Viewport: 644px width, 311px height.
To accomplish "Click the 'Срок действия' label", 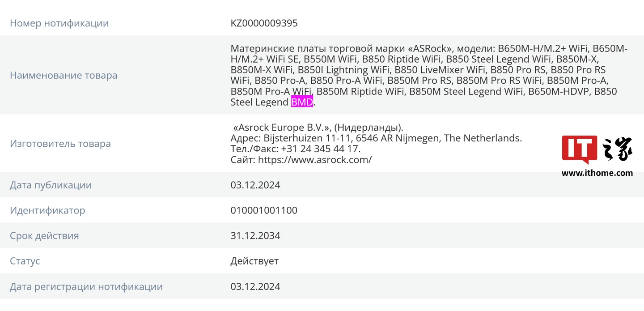I will click(x=44, y=236).
